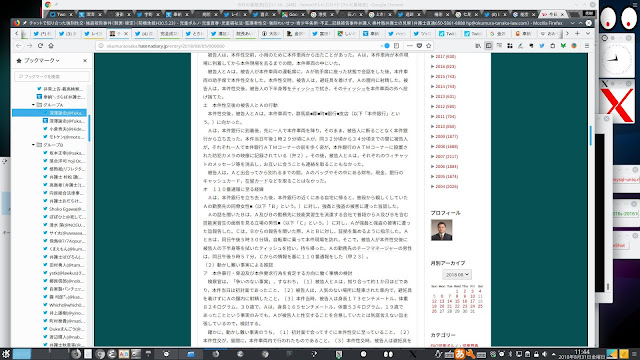640x360 pixels.
Task: Go to the Firefox home page icon
Action: pos(51,46)
